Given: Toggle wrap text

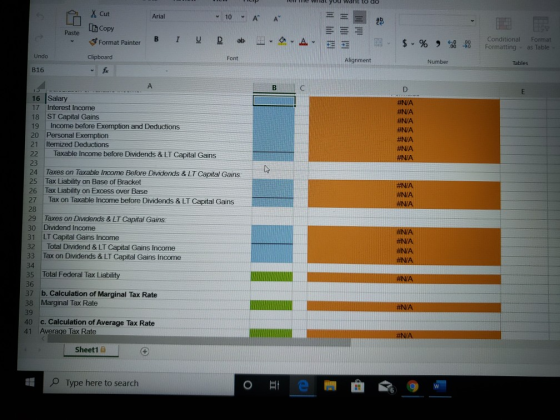Looking at the screenshot, I should (x=380, y=21).
